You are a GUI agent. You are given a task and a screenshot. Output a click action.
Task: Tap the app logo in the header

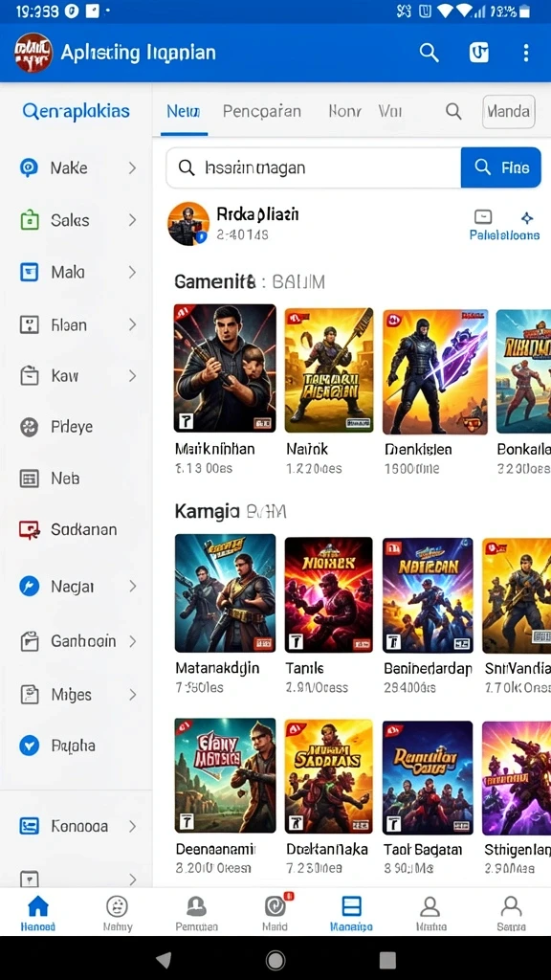[33, 53]
